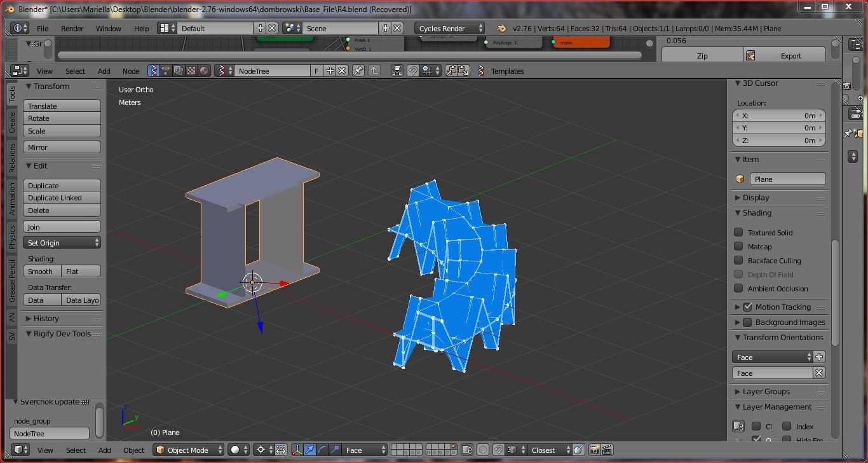Toggle proportional editing circle icon
The height and width of the screenshot is (463, 868).
point(483,450)
